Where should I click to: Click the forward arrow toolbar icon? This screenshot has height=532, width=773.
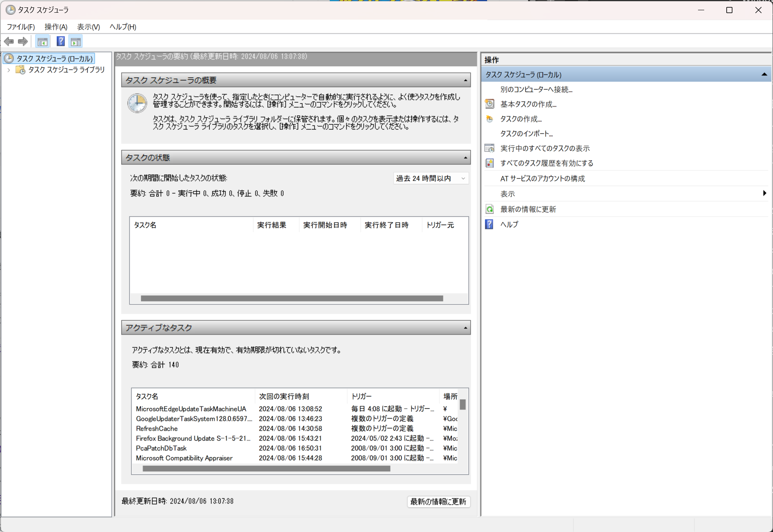click(23, 41)
